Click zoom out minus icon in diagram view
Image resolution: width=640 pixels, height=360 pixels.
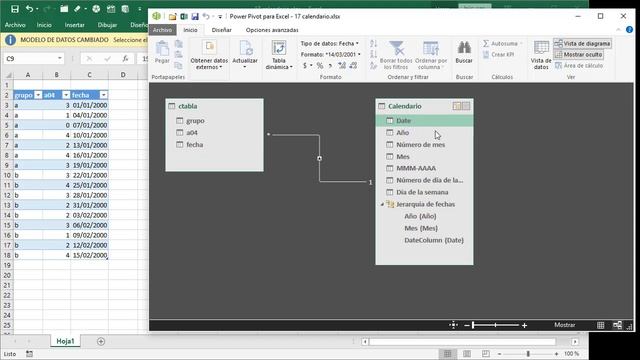pyautogui.click(x=467, y=325)
